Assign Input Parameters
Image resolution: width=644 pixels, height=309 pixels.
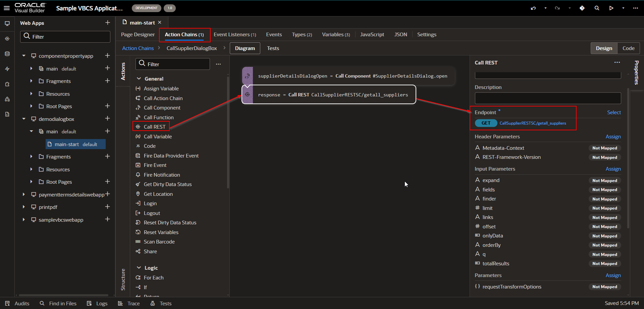613,169
